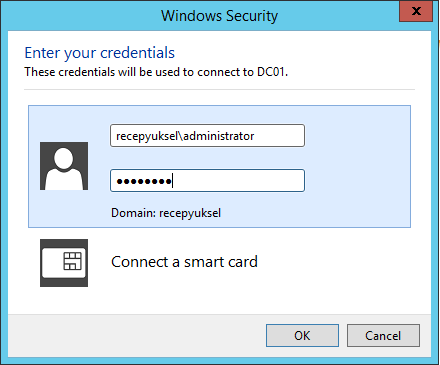440x365 pixels.
Task: Confirm credentials with the OK button
Action: coord(302,336)
